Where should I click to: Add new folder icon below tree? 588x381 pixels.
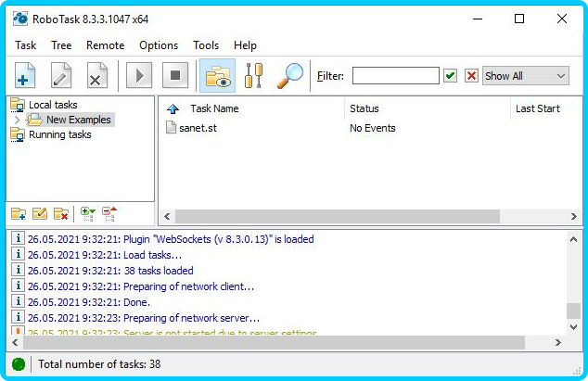19,214
